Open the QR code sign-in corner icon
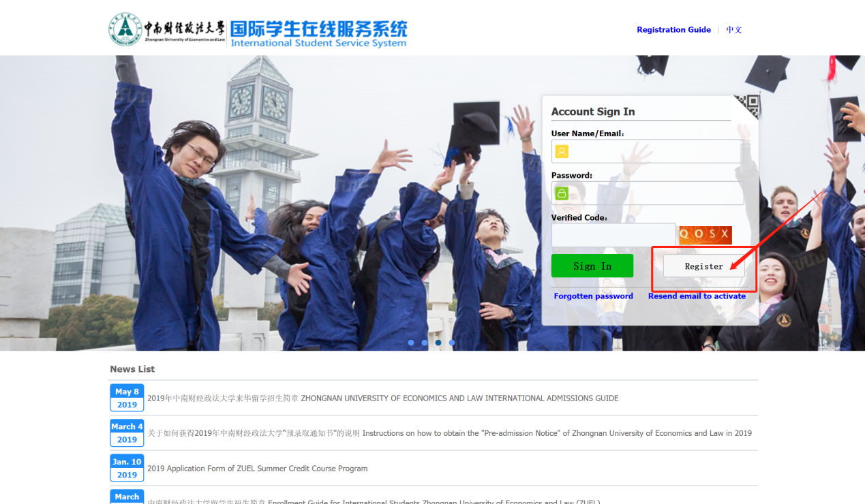The height and width of the screenshot is (504, 865). [x=749, y=106]
